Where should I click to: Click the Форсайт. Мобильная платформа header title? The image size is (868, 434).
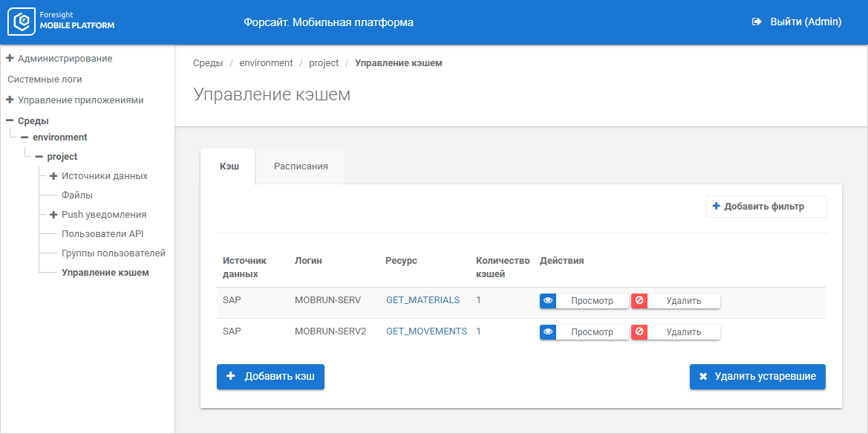pyautogui.click(x=328, y=22)
